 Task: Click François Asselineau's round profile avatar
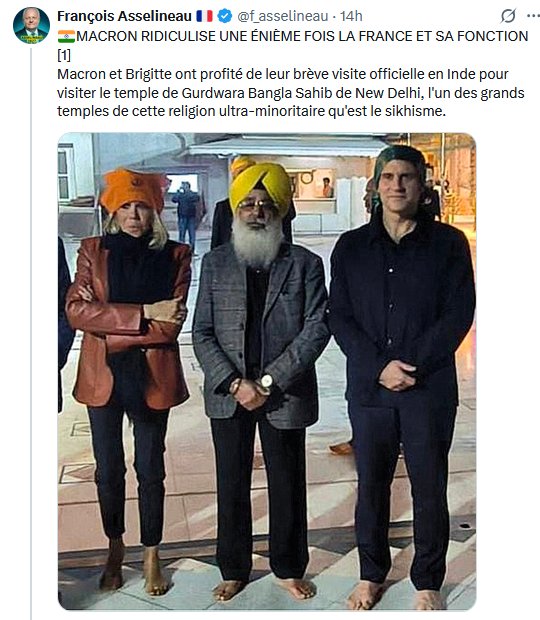click(31, 25)
